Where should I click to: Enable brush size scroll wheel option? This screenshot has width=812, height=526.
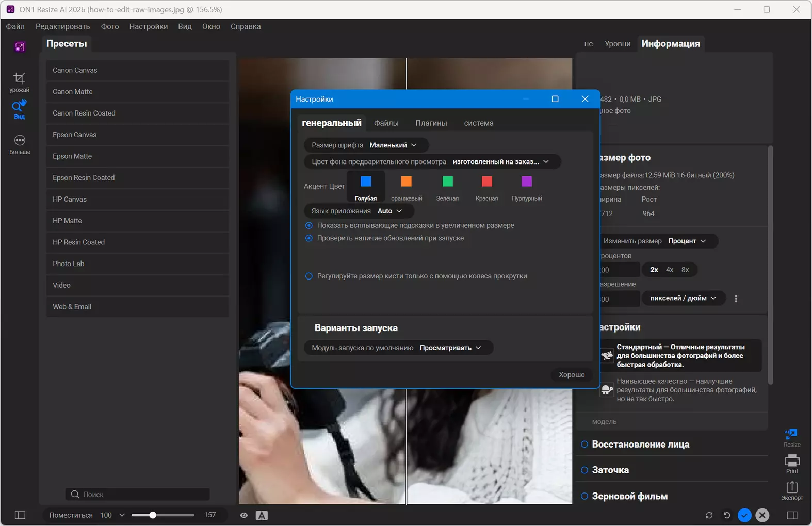click(309, 276)
